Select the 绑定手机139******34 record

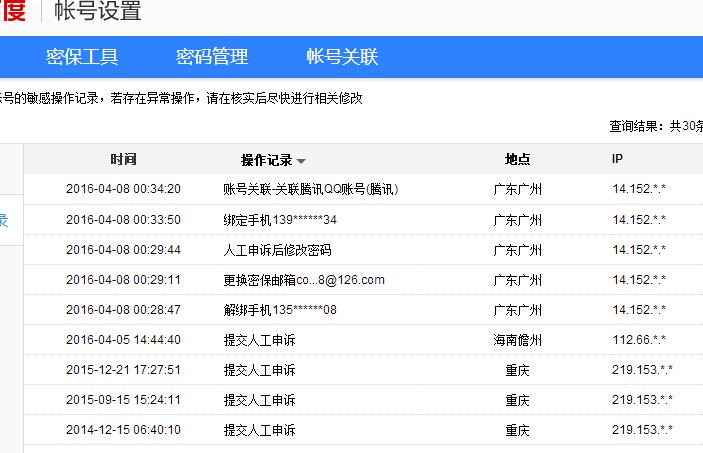(x=280, y=220)
